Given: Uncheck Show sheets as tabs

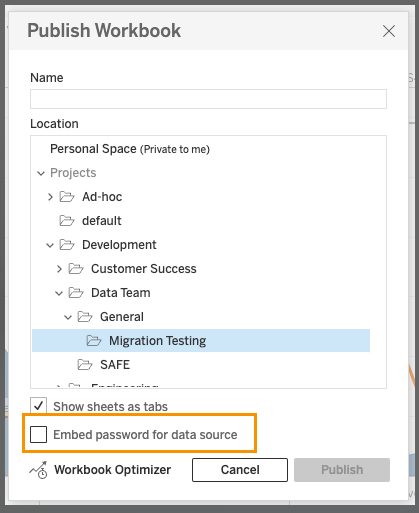Looking at the screenshot, I should pos(38,406).
